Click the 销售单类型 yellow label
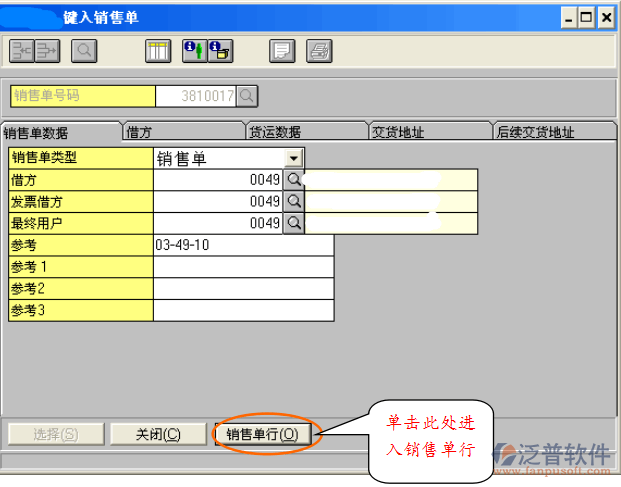 (x=81, y=158)
